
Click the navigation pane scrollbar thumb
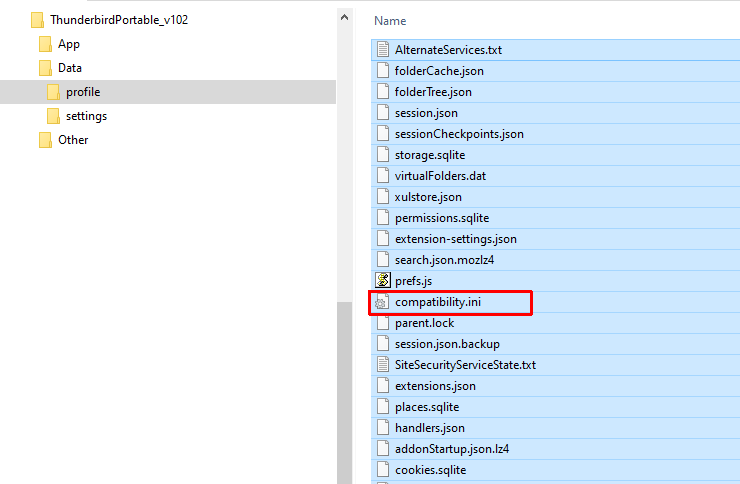345,392
